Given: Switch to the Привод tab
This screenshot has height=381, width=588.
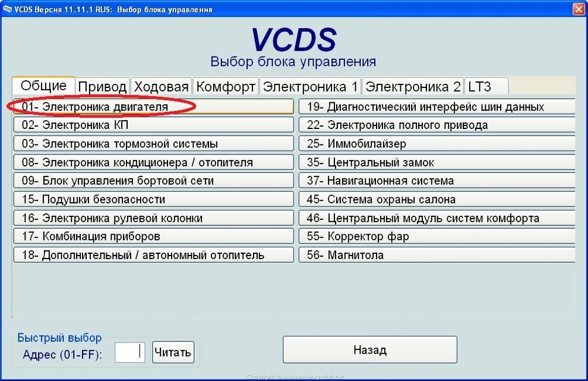Looking at the screenshot, I should point(102,87).
